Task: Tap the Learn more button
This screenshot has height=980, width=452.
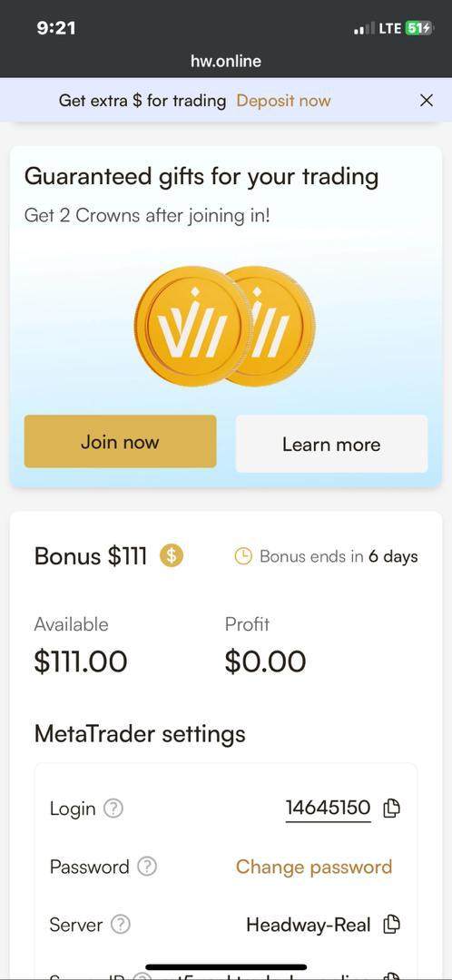Action: pos(331,444)
